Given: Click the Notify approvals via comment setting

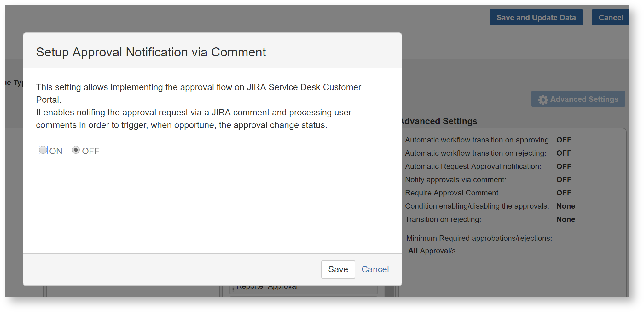Looking at the screenshot, I should pyautogui.click(x=455, y=180).
